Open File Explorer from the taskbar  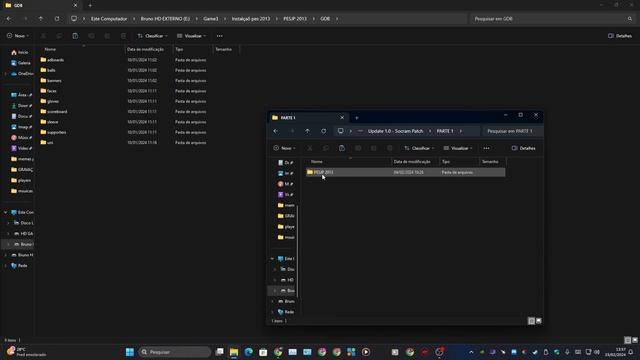pyautogui.click(x=234, y=352)
